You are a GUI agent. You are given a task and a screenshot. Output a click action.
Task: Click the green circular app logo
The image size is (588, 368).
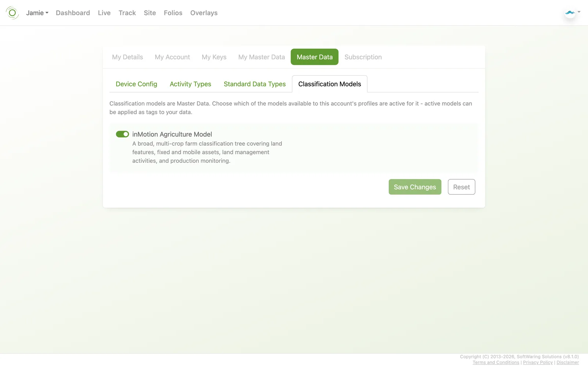[12, 13]
